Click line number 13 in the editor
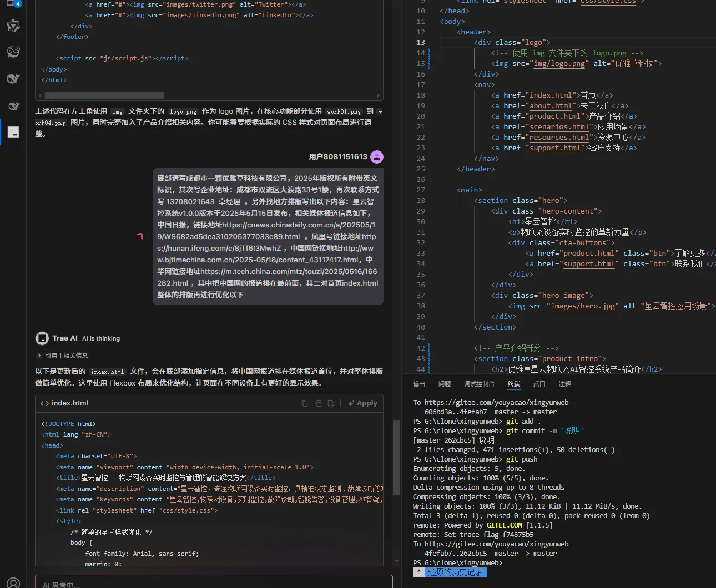Image resolution: width=716 pixels, height=588 pixels. pos(421,43)
